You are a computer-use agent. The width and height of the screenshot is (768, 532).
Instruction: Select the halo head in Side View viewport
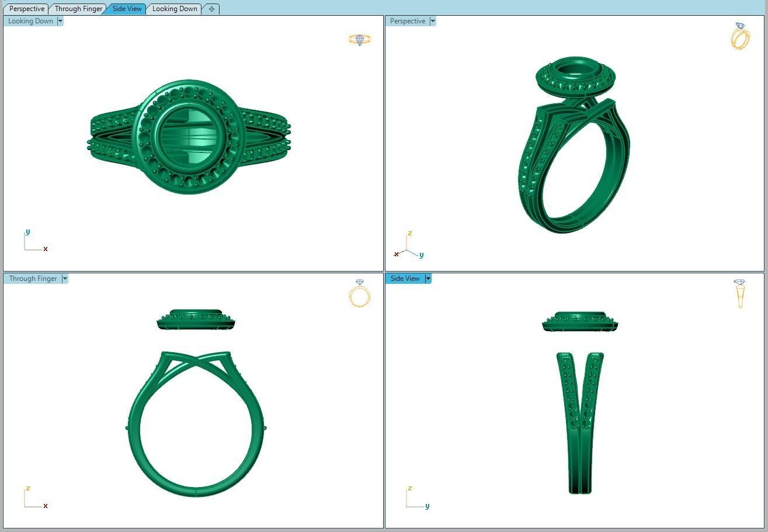click(x=580, y=321)
